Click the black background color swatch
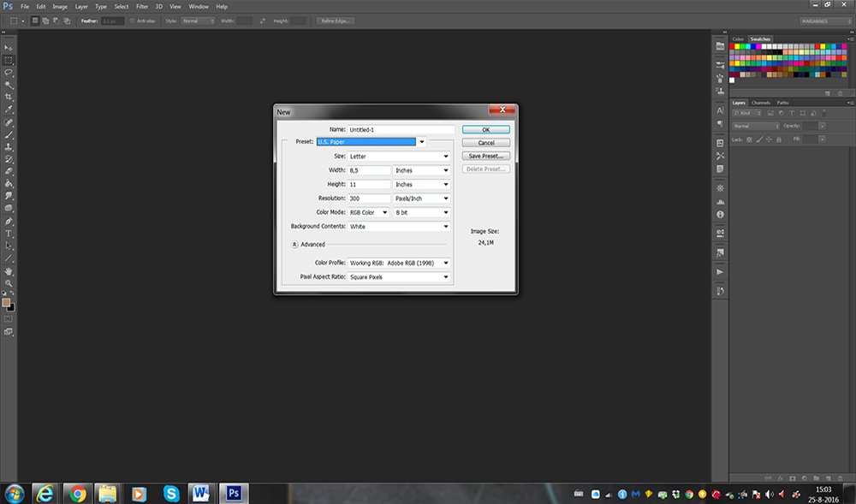 pyautogui.click(x=11, y=308)
